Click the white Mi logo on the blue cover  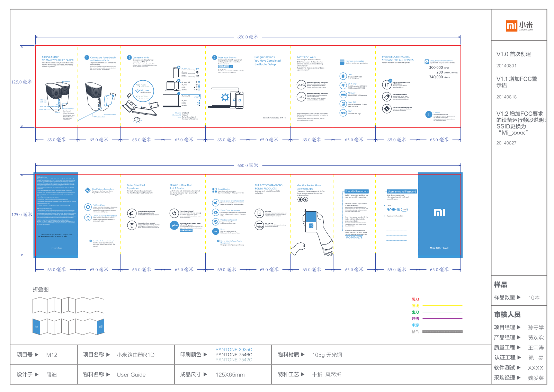click(439, 213)
